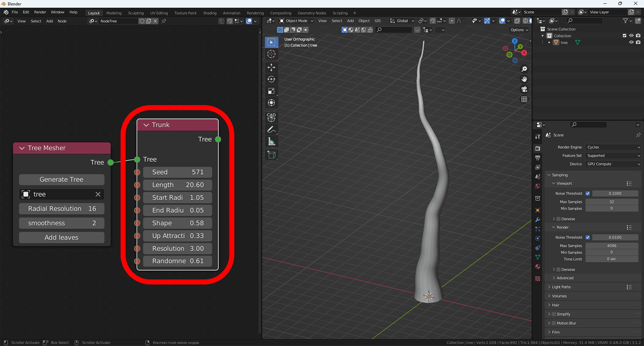Select the Add Cube tool
This screenshot has width=644, height=346.
coord(271,155)
